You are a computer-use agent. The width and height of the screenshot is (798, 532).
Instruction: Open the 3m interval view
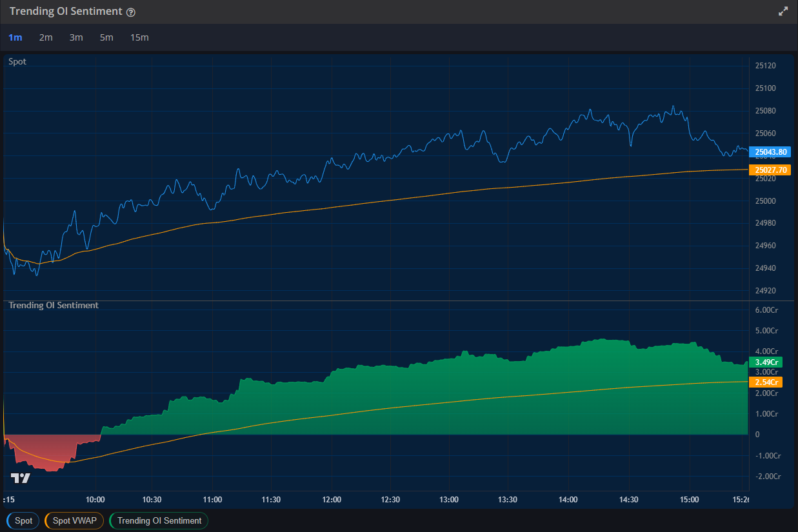point(76,37)
